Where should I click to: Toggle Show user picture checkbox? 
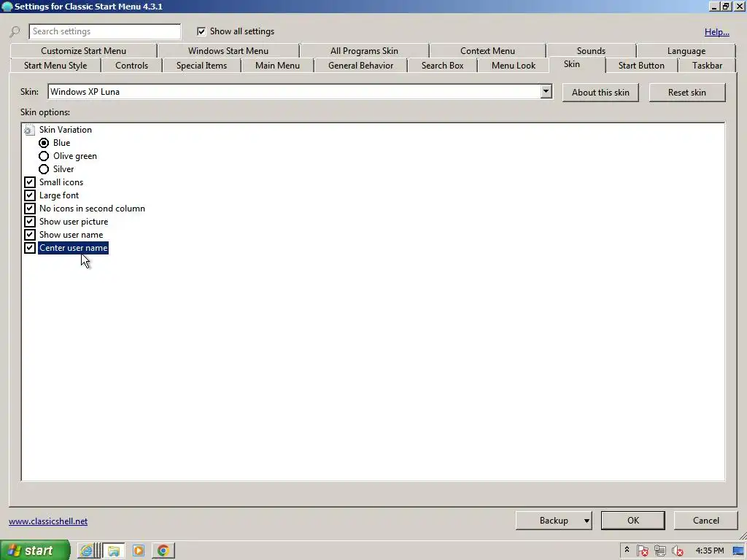[29, 222]
